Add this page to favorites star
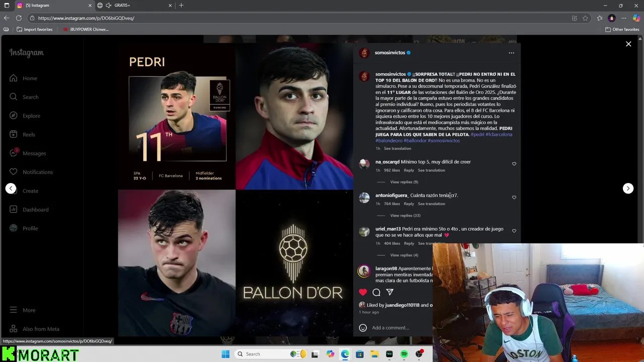 (585, 18)
